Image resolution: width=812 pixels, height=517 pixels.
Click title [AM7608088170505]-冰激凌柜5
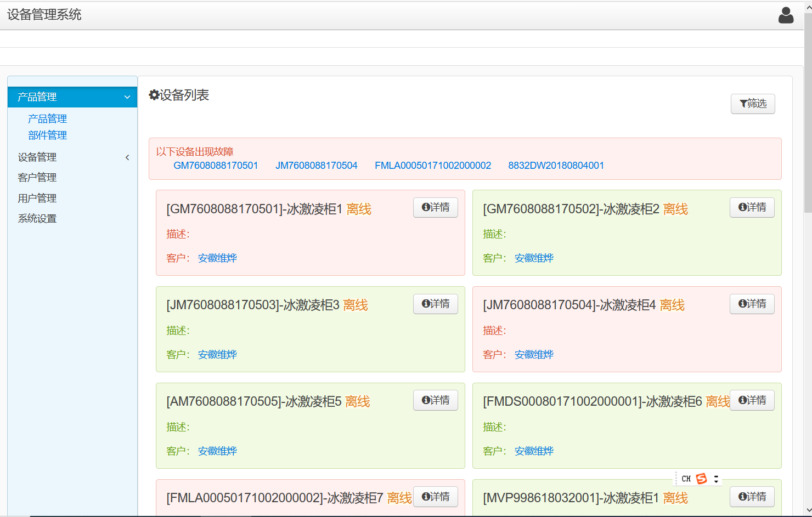(254, 401)
